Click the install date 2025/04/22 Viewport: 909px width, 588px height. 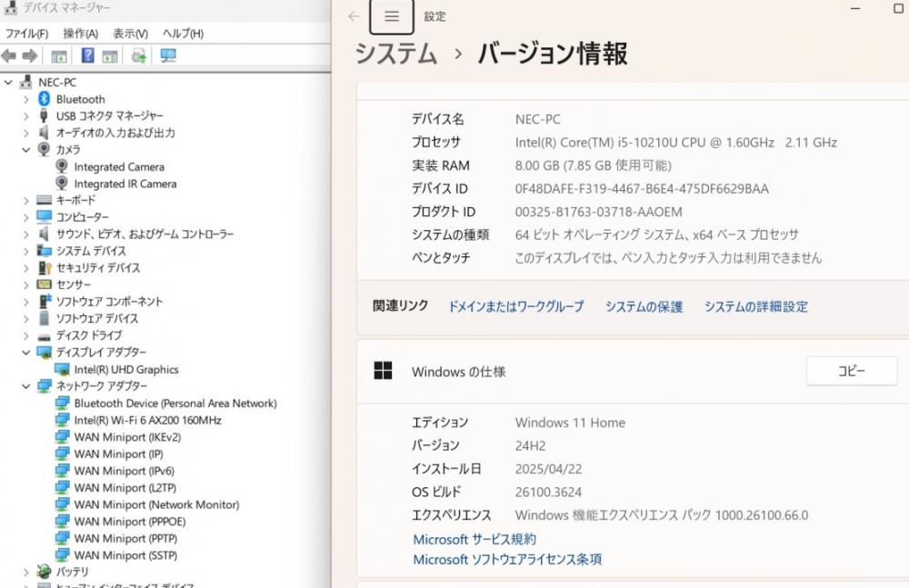pos(548,469)
